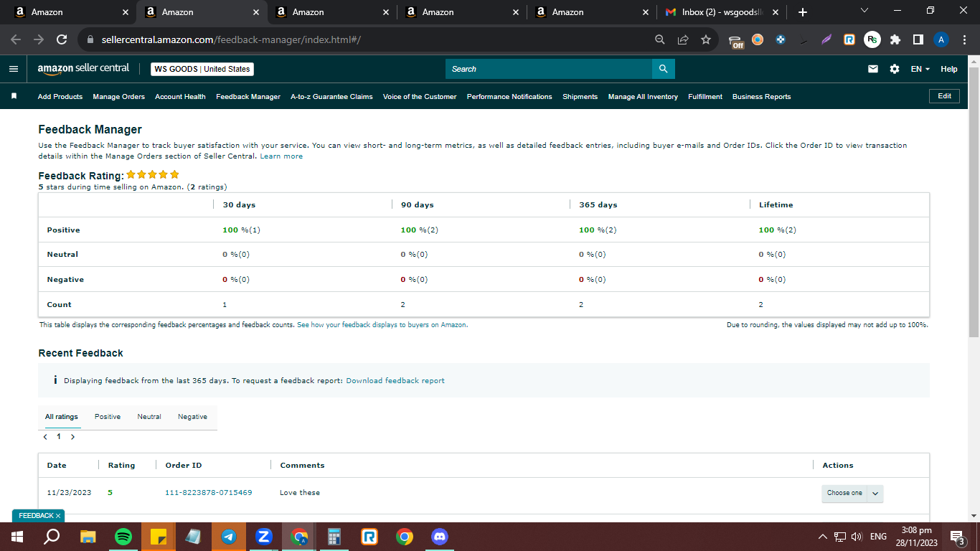Image resolution: width=980 pixels, height=551 pixels.
Task: Reload the page with the refresh icon
Action: [62, 40]
